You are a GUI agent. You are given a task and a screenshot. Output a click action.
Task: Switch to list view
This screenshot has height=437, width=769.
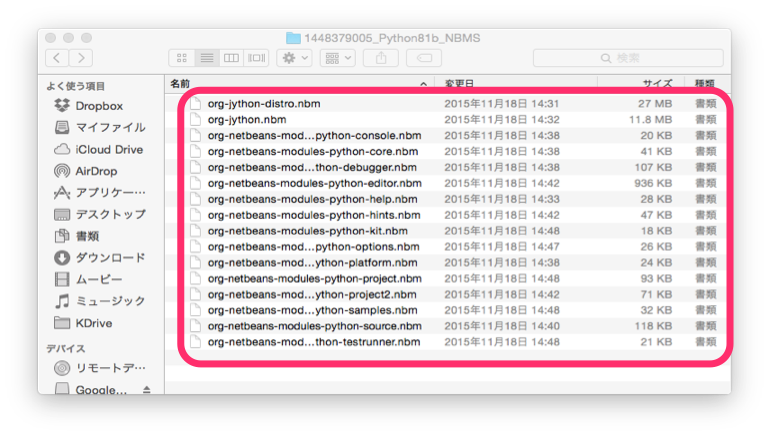(206, 58)
